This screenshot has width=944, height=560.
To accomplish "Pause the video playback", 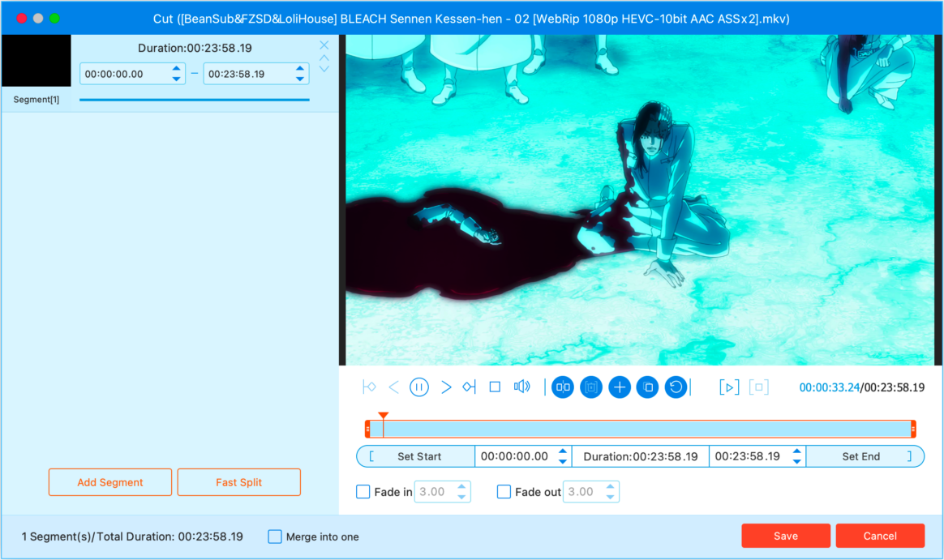I will click(419, 387).
